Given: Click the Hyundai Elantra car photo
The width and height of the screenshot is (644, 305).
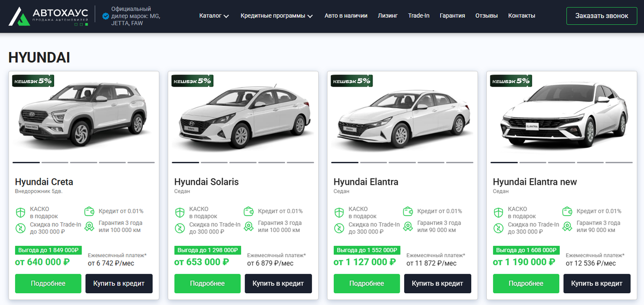Looking at the screenshot, I should point(402,118).
